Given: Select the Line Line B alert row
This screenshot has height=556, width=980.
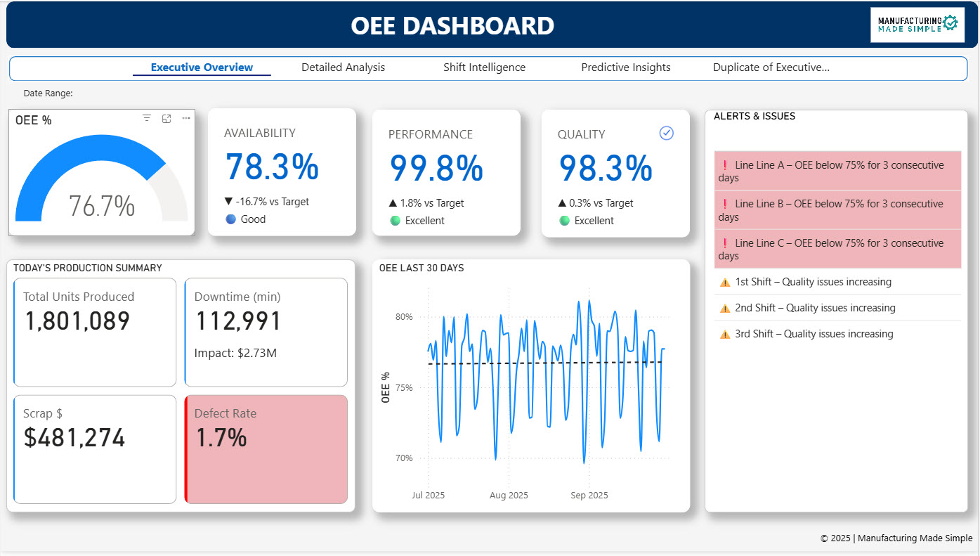Looking at the screenshot, I should (x=837, y=209).
